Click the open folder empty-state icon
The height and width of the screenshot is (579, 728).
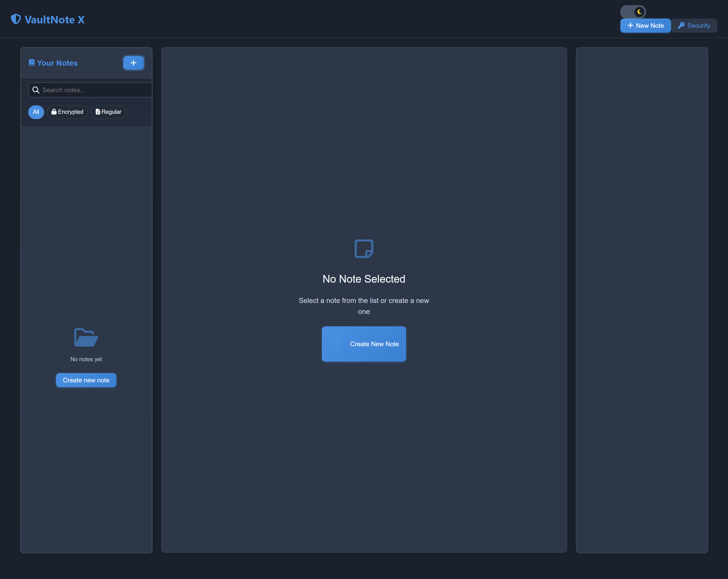[86, 337]
